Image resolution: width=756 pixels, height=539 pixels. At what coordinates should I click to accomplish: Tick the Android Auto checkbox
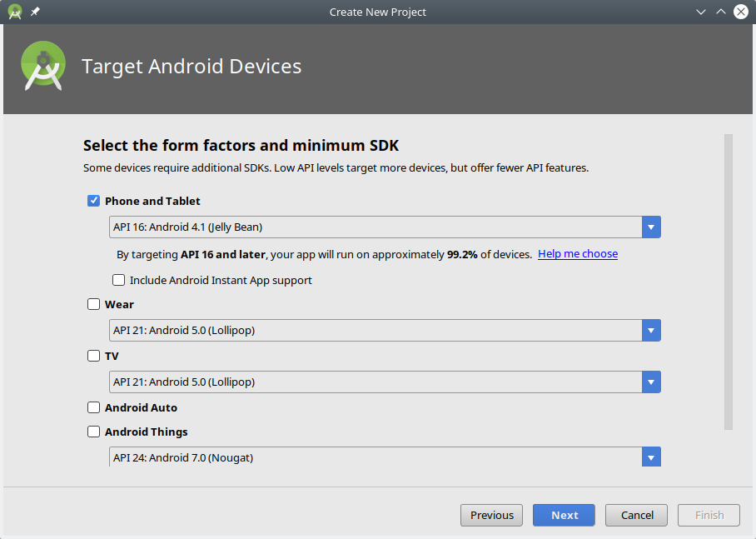coord(94,407)
